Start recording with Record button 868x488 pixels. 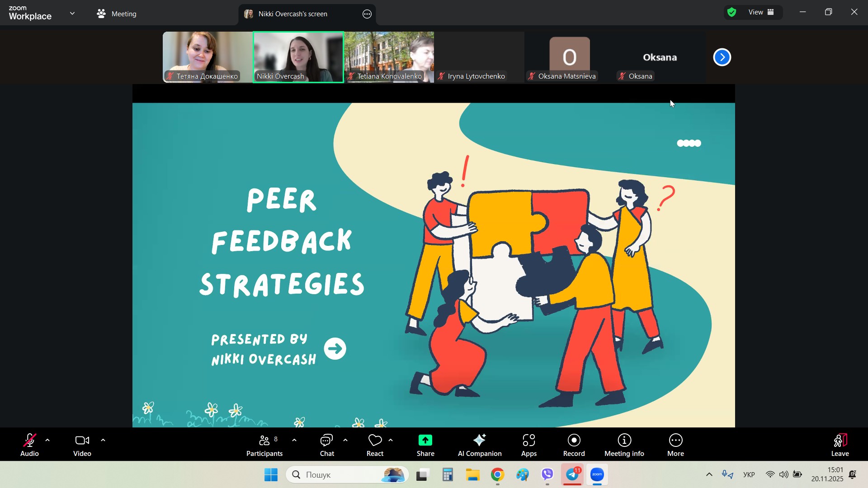pyautogui.click(x=574, y=446)
